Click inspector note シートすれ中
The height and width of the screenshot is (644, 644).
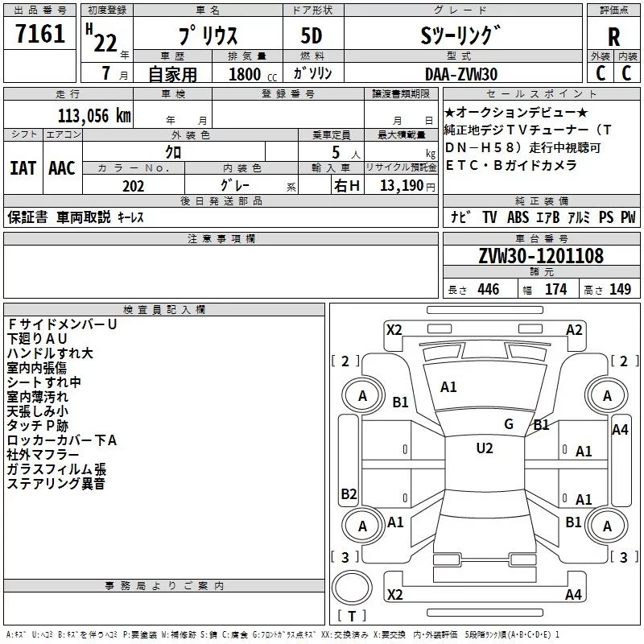pyautogui.click(x=44, y=382)
